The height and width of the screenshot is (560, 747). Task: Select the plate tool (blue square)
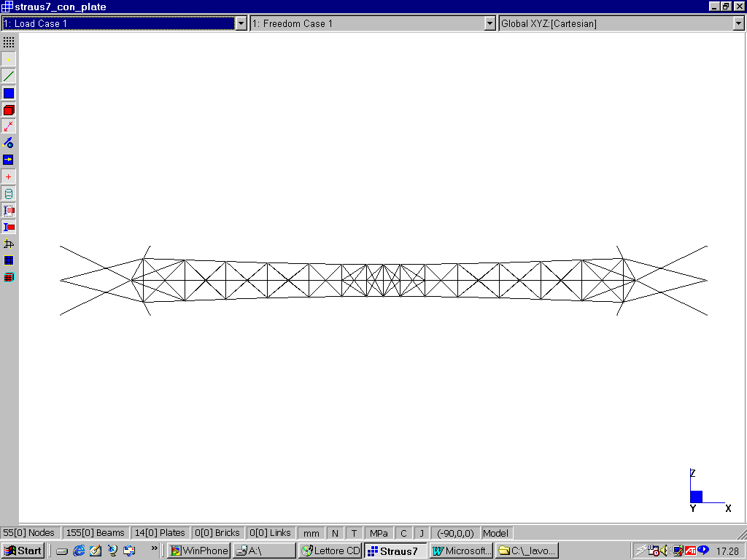point(9,93)
